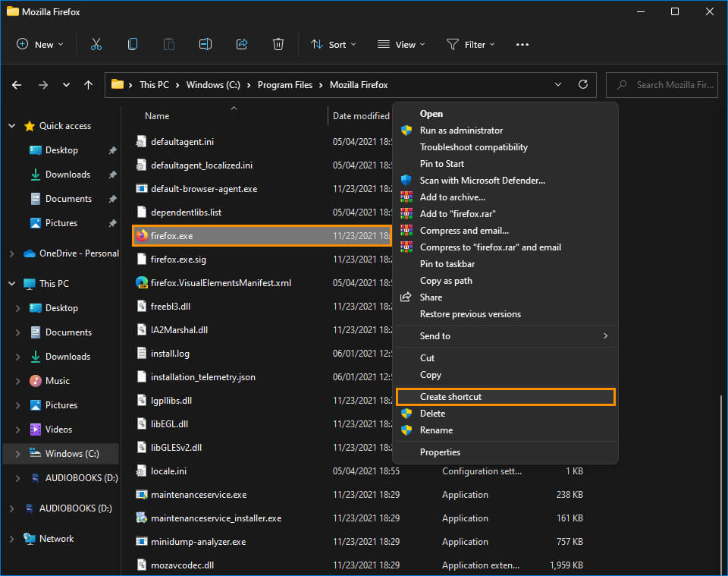Expand the Network tree node

[12, 538]
